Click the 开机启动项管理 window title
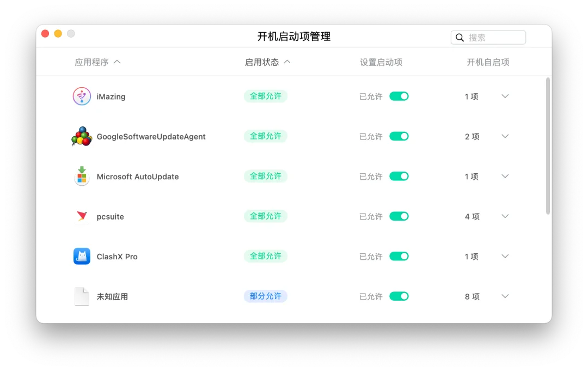588x371 pixels. coord(294,37)
